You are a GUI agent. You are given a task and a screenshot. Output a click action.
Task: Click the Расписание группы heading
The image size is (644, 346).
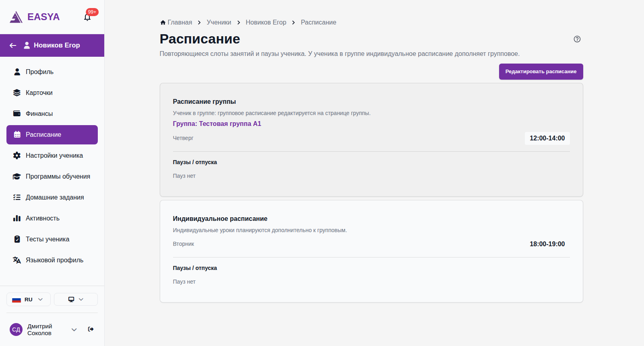[x=204, y=102]
